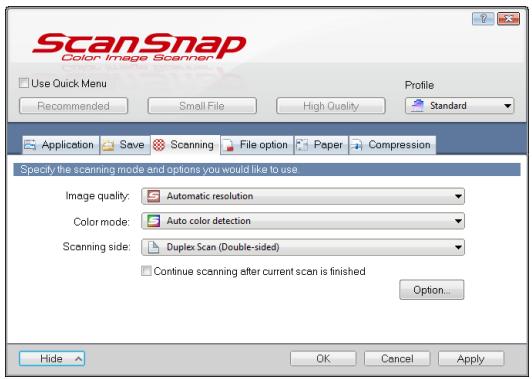Check Continue scanning after current scan
This screenshot has height=379, width=532.
point(146,271)
